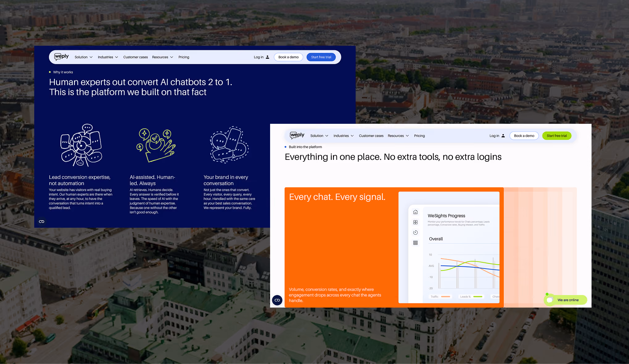The image size is (629, 364).
Task: Open the history clock icon in WeSights sidebar
Action: click(x=416, y=233)
